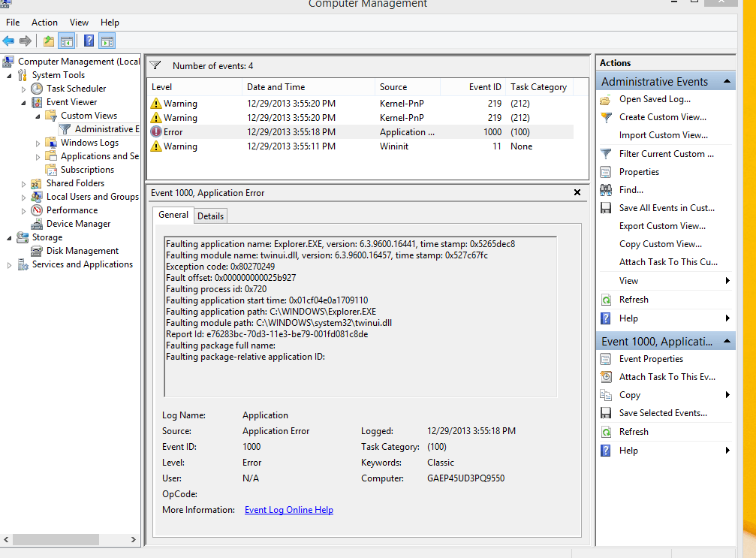Click the Copy icon in Actions pane
756x558 pixels.
[x=606, y=395]
